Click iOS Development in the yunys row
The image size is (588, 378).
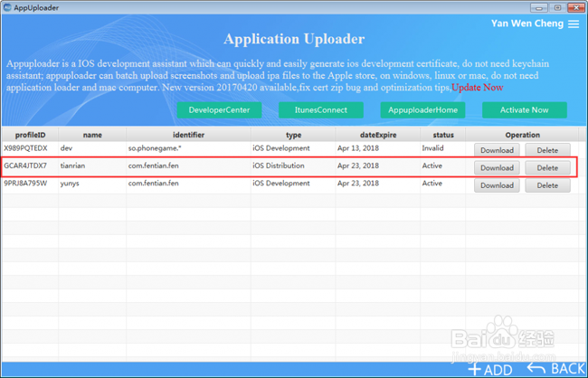280,184
